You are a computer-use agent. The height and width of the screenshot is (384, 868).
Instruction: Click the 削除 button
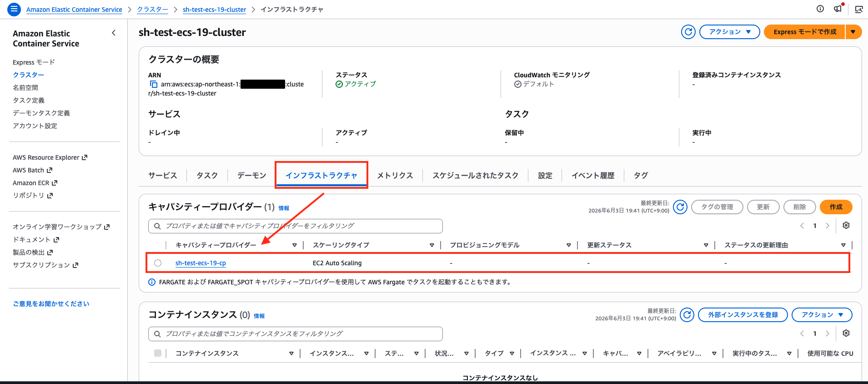click(799, 207)
